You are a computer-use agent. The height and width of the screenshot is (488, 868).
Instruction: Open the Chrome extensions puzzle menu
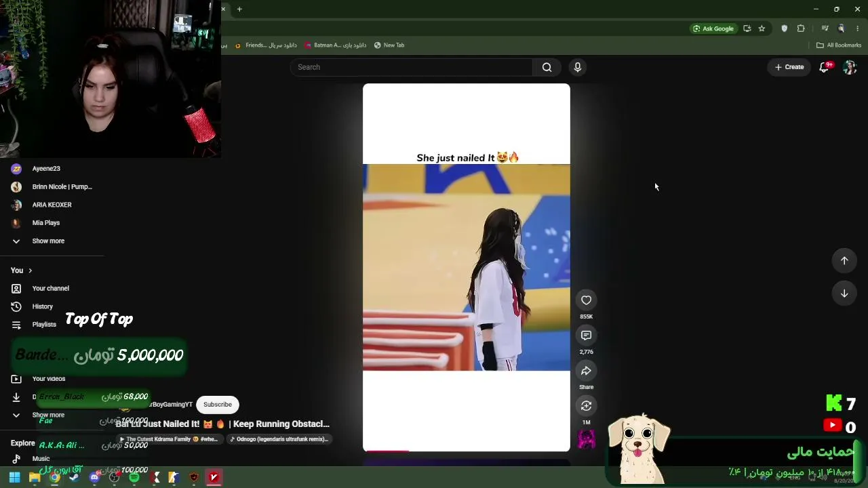coord(801,28)
